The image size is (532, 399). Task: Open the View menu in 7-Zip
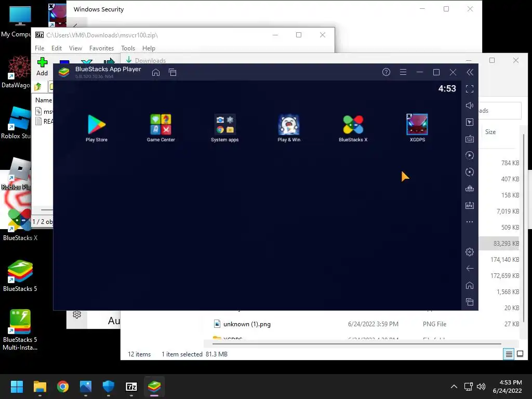[x=75, y=48]
